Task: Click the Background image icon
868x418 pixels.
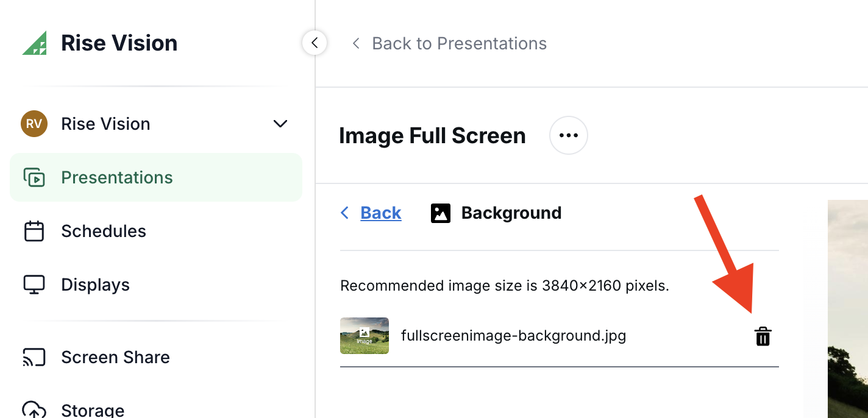Action: (440, 213)
